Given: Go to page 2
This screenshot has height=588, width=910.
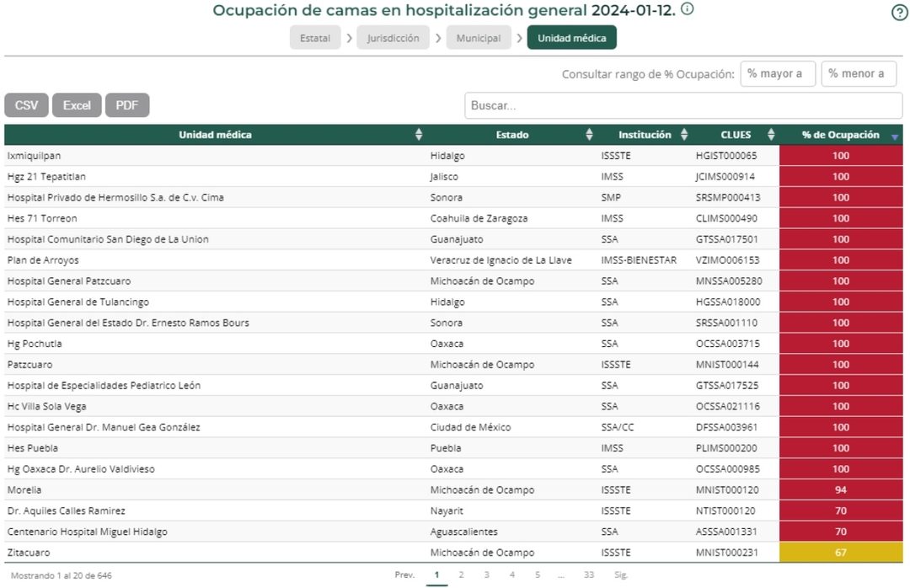Looking at the screenshot, I should 461,575.
